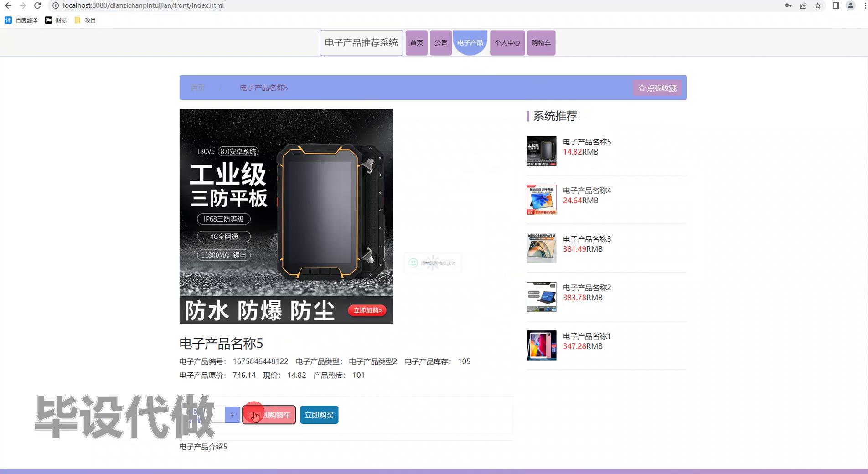Click the original price 746.14
This screenshot has height=474, width=868.
[x=244, y=375]
